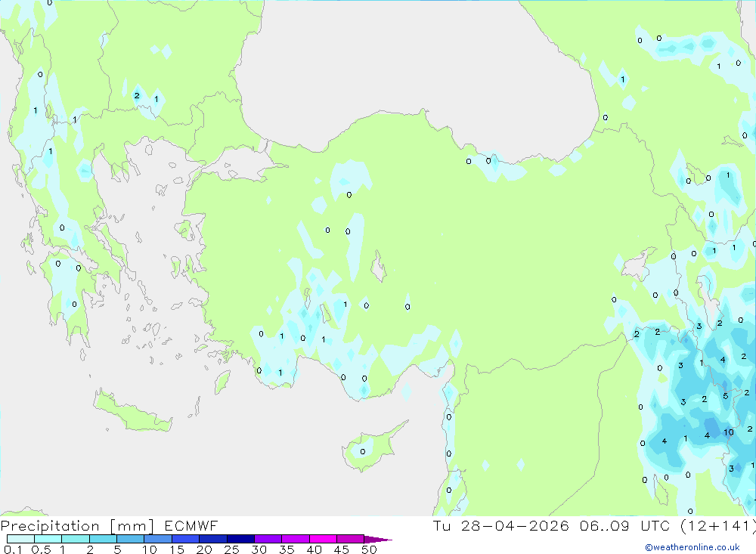Image resolution: width=756 pixels, height=554 pixels.
Task: Select legend swatch between 5 and 10
Action: tap(130, 539)
